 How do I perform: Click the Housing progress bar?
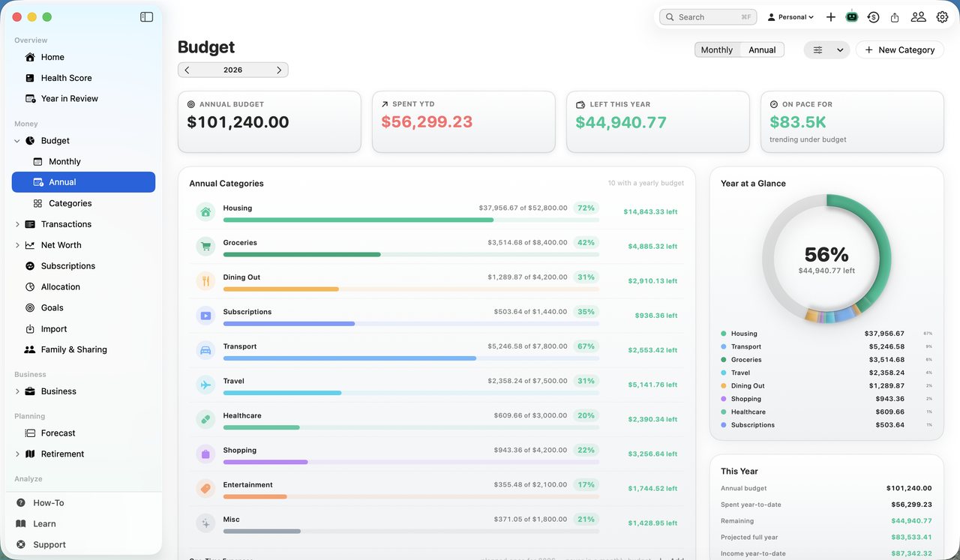(x=411, y=220)
